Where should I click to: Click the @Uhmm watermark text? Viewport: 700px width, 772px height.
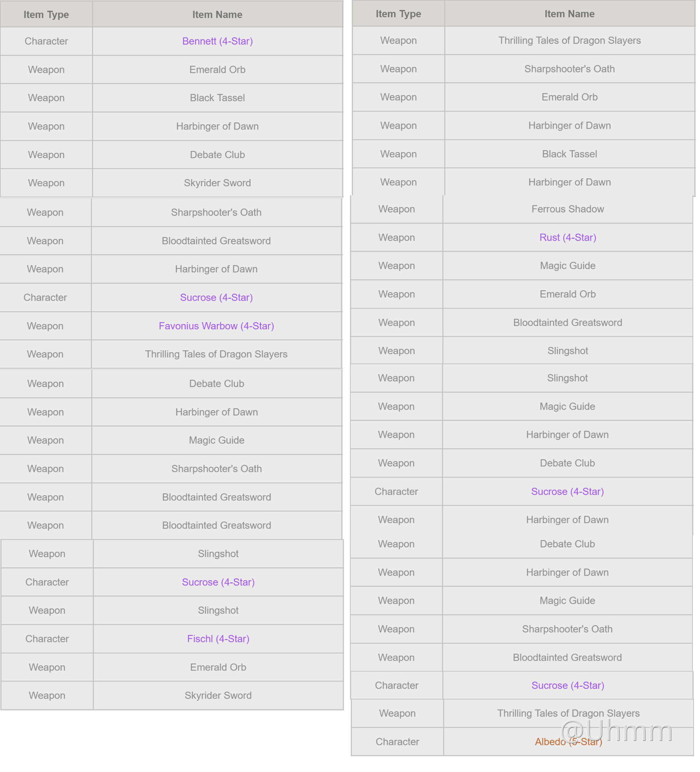coord(617,731)
